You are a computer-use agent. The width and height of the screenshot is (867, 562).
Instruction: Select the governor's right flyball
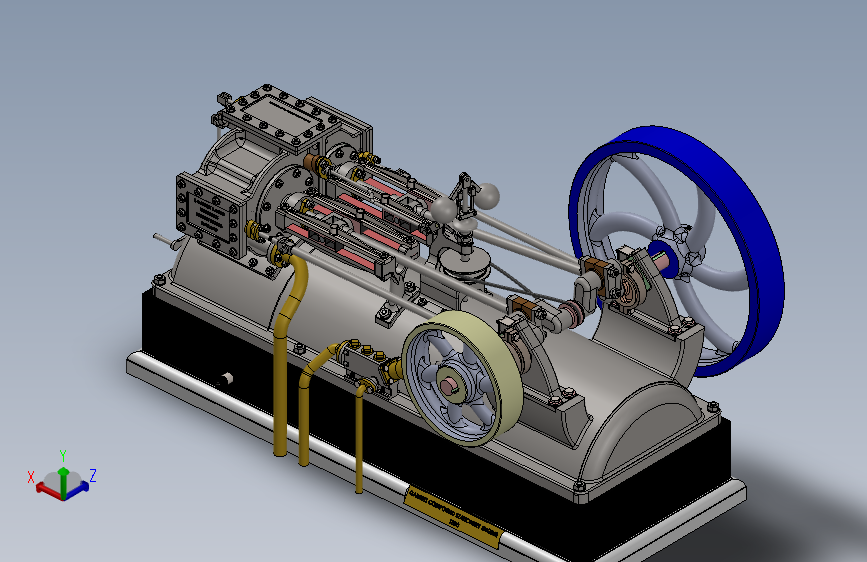(488, 196)
